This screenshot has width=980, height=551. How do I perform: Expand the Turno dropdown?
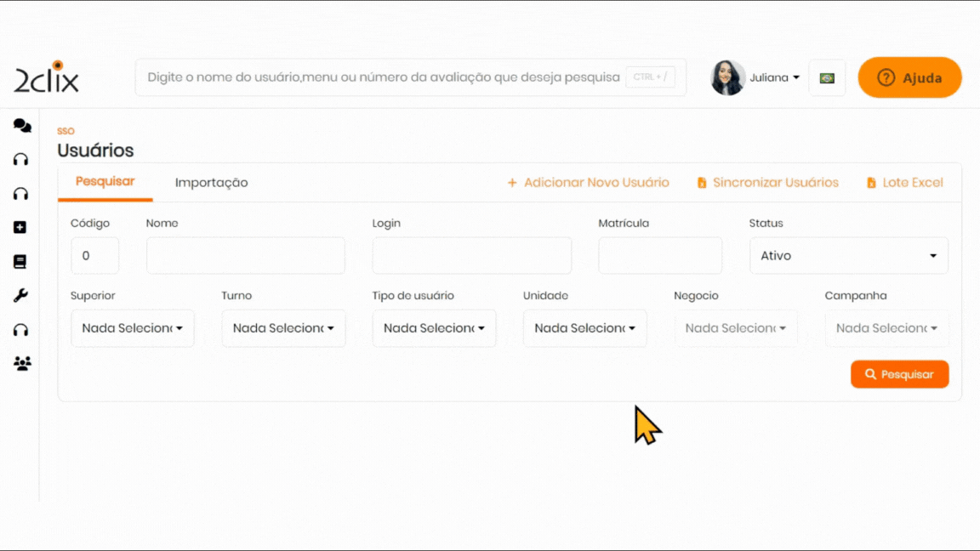tap(283, 328)
